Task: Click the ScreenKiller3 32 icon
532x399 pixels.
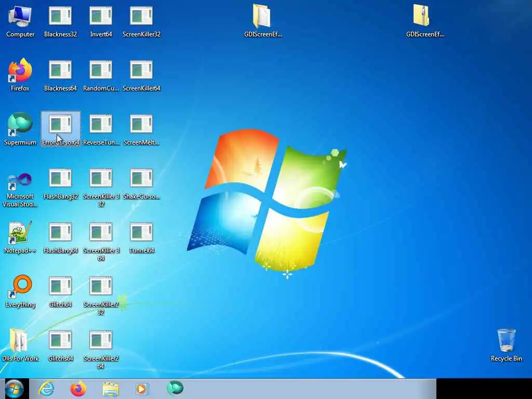Action: (101, 187)
